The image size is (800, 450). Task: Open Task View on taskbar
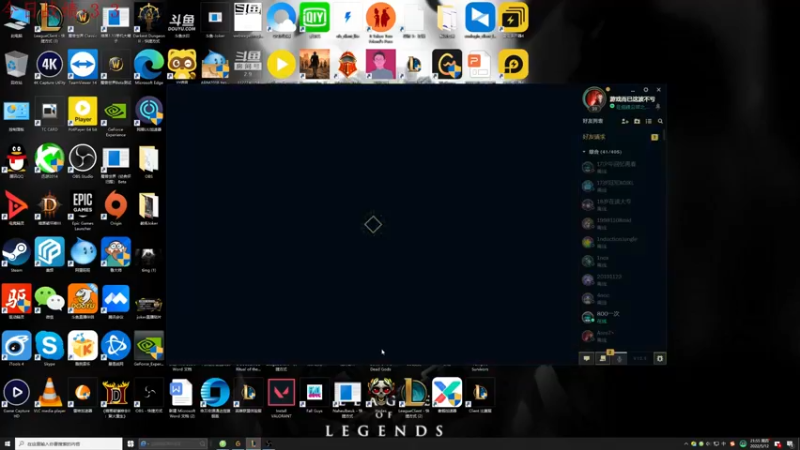[131, 444]
